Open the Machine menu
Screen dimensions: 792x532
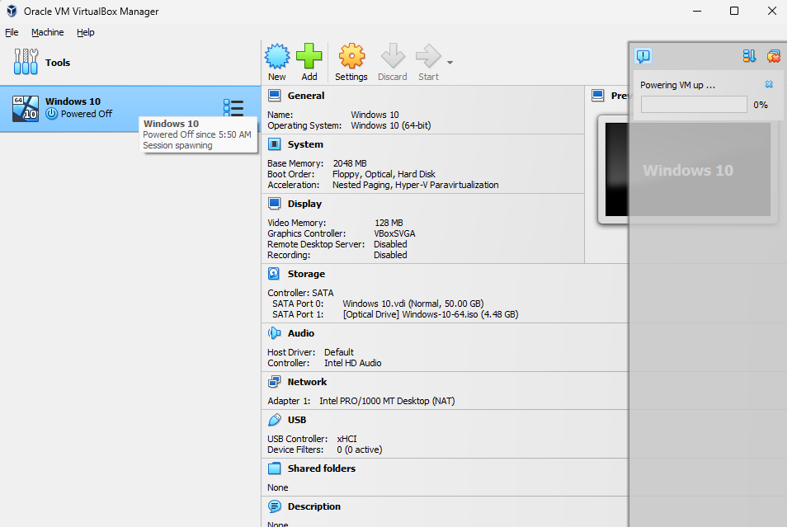48,32
